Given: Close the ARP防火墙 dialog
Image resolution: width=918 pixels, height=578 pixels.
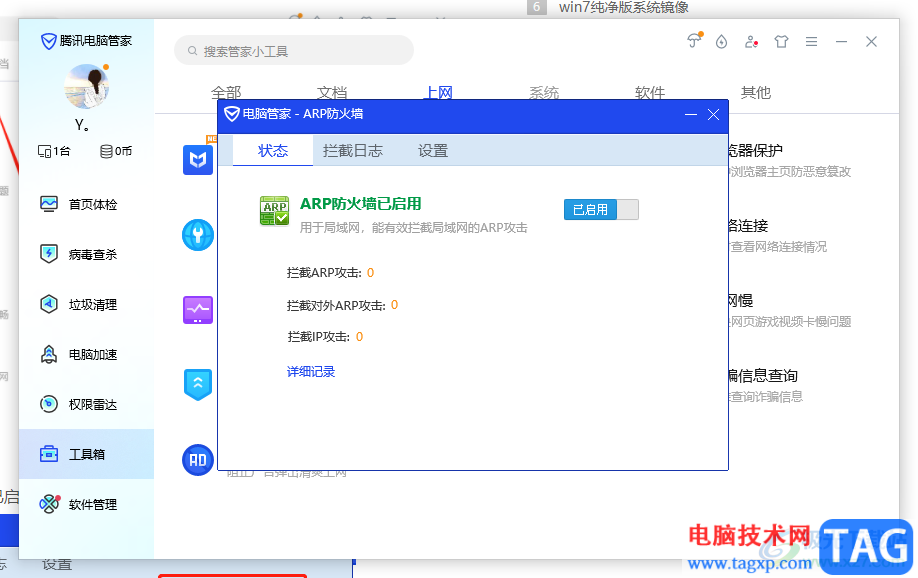Looking at the screenshot, I should point(713,114).
